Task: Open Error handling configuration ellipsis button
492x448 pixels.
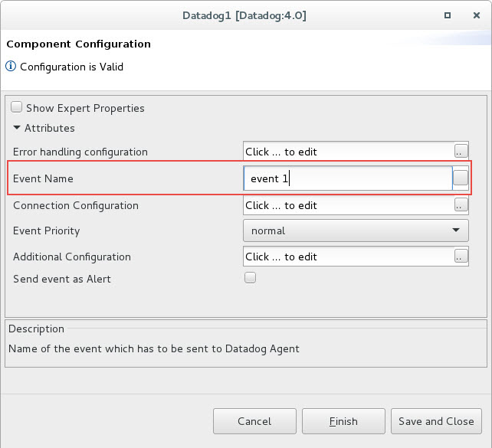Action: [461, 152]
